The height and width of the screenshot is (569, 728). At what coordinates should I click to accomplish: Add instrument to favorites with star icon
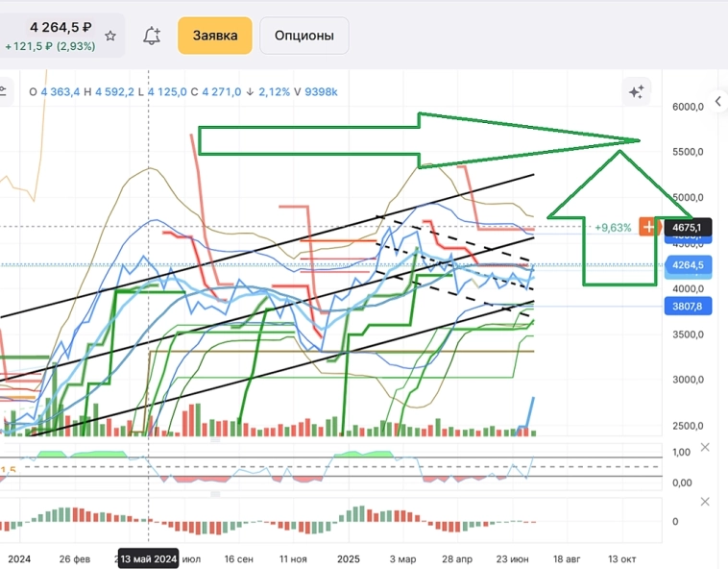click(110, 36)
